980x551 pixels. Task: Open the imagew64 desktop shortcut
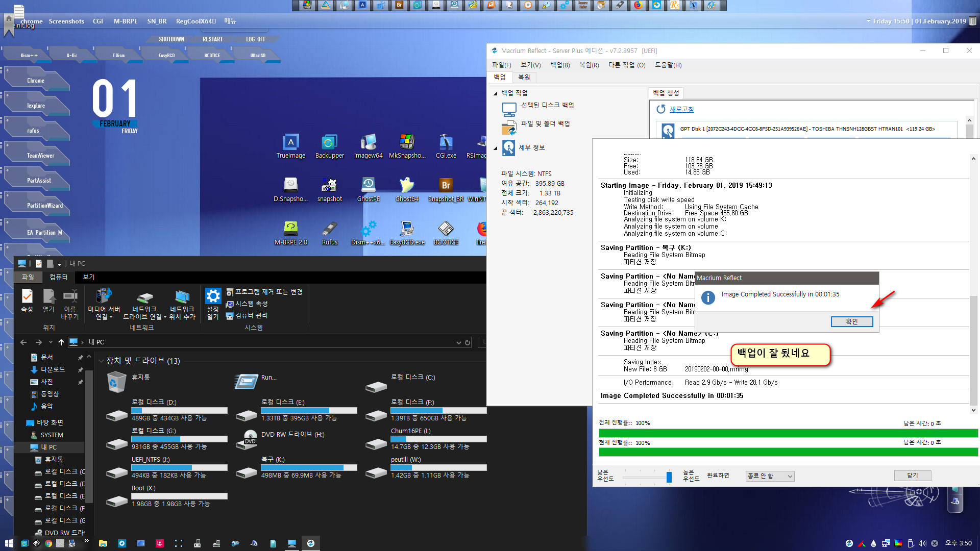[368, 146]
